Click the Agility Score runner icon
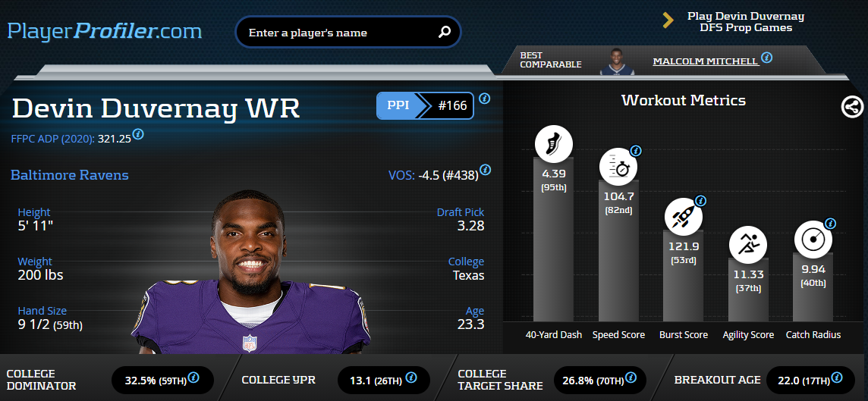868x401 pixels. coord(748,243)
